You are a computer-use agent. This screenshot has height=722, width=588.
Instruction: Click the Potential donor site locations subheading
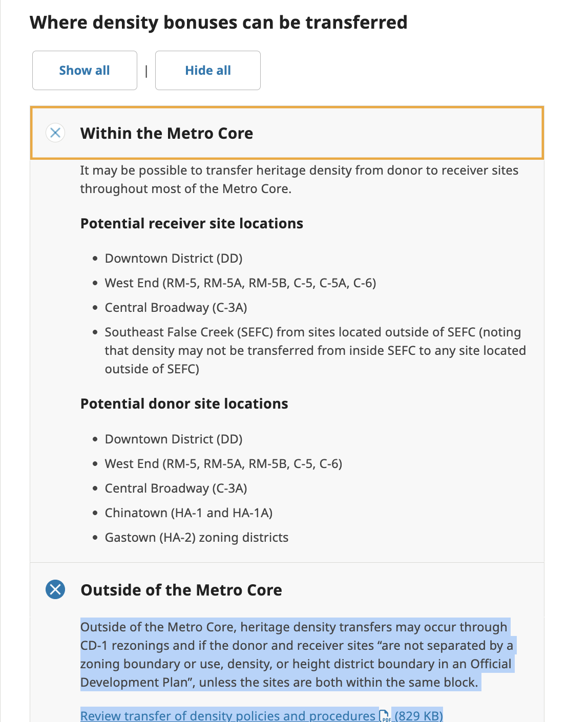(184, 404)
